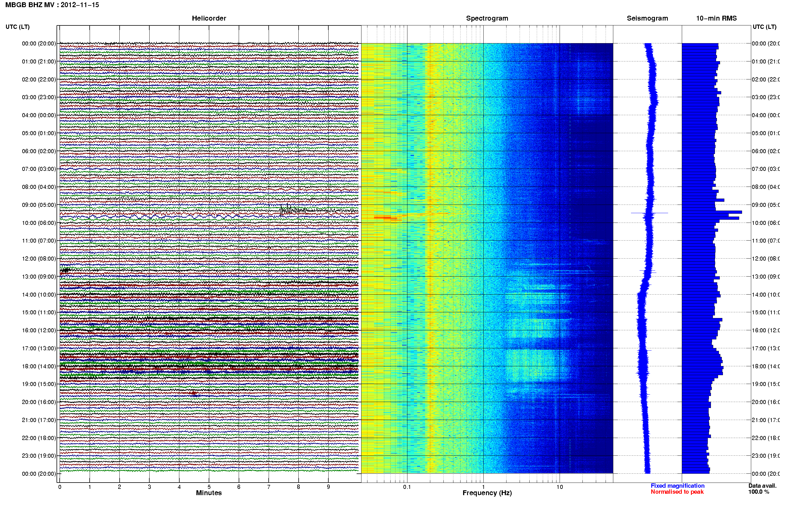Click the 19:00 (15:00) left axis label
The width and height of the screenshot is (812, 508).
click(39, 384)
